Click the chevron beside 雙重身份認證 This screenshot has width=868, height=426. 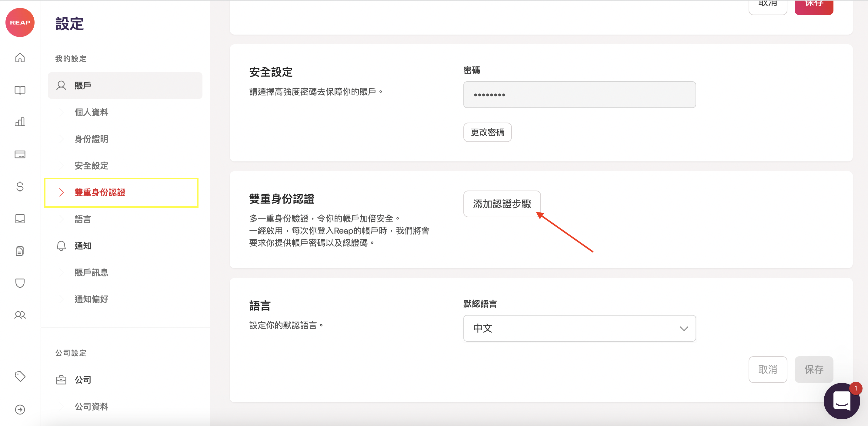coord(61,192)
